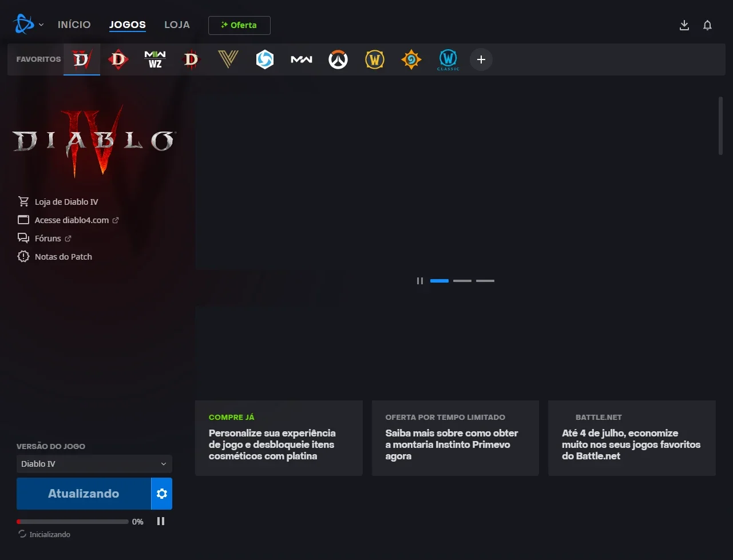
Task: Open the LOJA tab
Action: [x=177, y=25]
